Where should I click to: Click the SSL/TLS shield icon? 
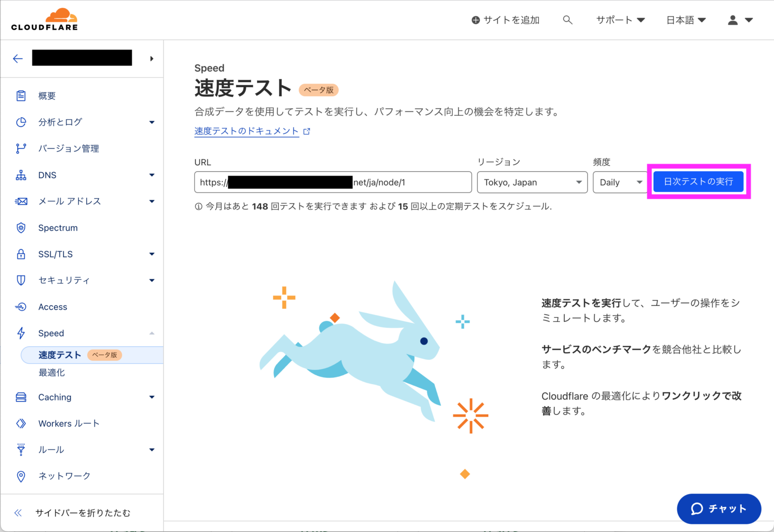(x=21, y=254)
